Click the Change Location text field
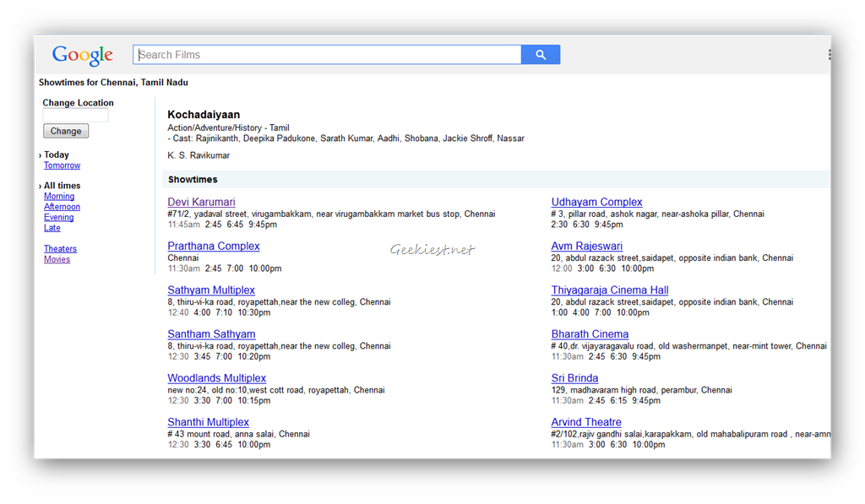 (75, 116)
